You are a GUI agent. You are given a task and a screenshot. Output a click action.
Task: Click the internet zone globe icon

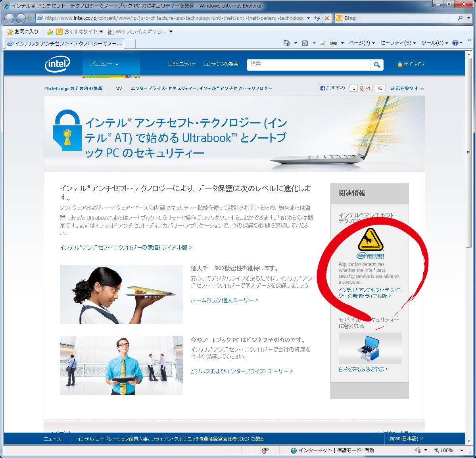[x=294, y=450]
